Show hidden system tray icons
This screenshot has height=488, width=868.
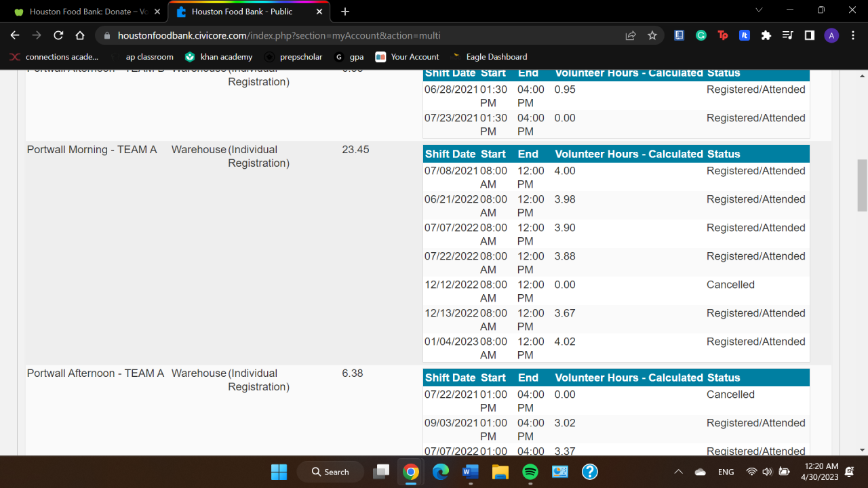(x=679, y=472)
